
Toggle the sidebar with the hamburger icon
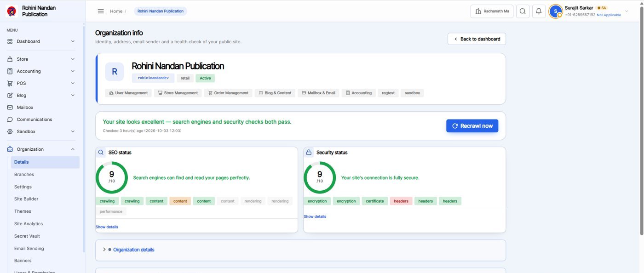coord(101,11)
